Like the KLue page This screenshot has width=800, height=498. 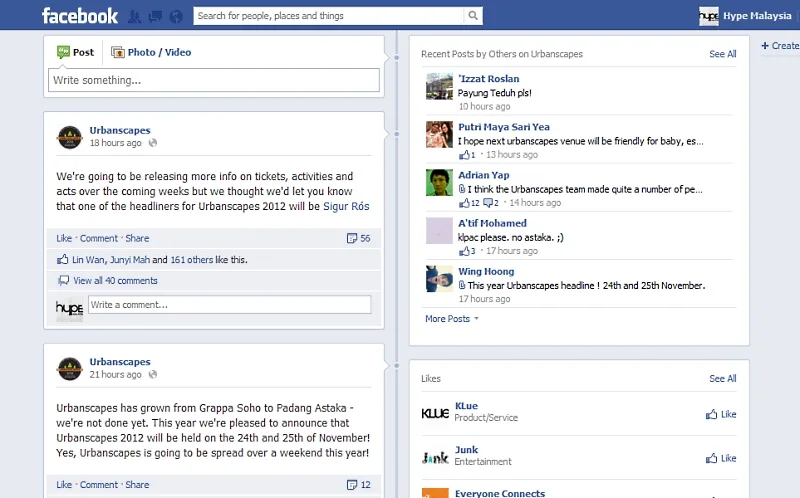coord(721,414)
